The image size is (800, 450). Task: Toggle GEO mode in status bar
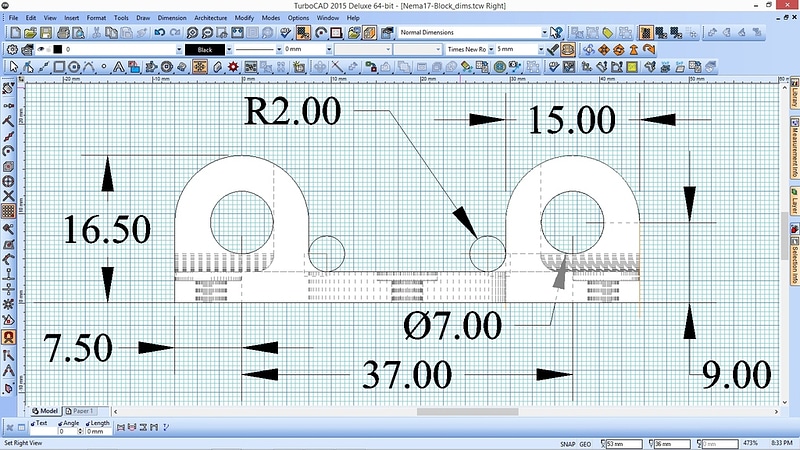585,444
